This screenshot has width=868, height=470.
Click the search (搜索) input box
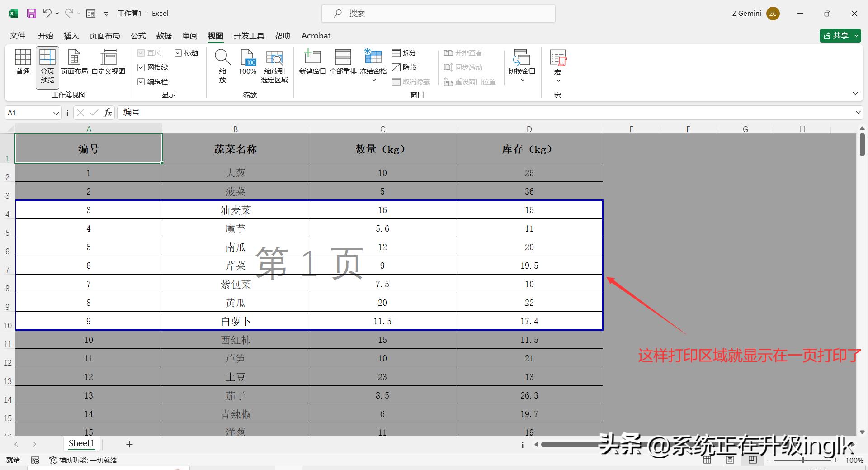438,14
